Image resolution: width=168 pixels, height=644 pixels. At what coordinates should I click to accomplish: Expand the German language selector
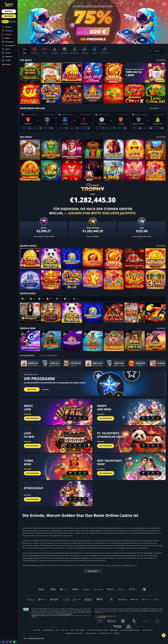(7, 64)
